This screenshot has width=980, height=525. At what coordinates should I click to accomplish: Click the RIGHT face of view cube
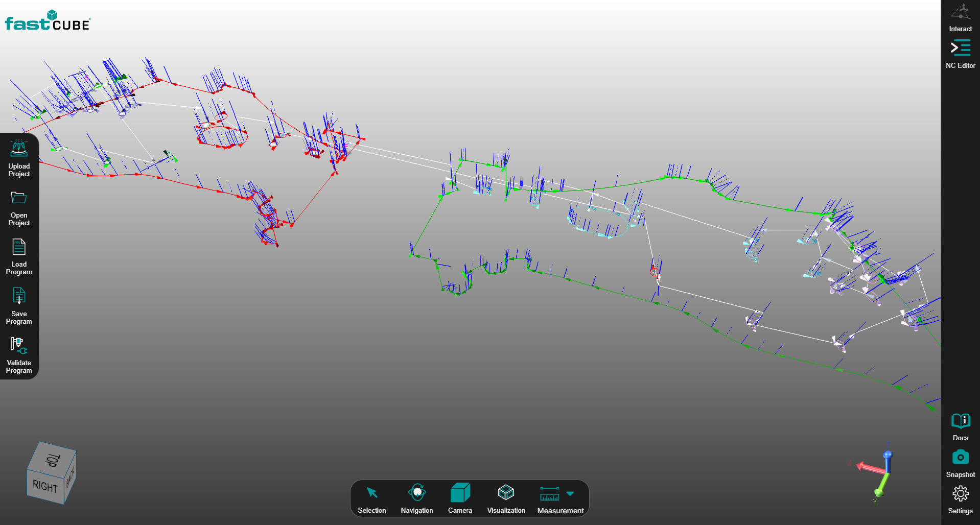pos(45,486)
